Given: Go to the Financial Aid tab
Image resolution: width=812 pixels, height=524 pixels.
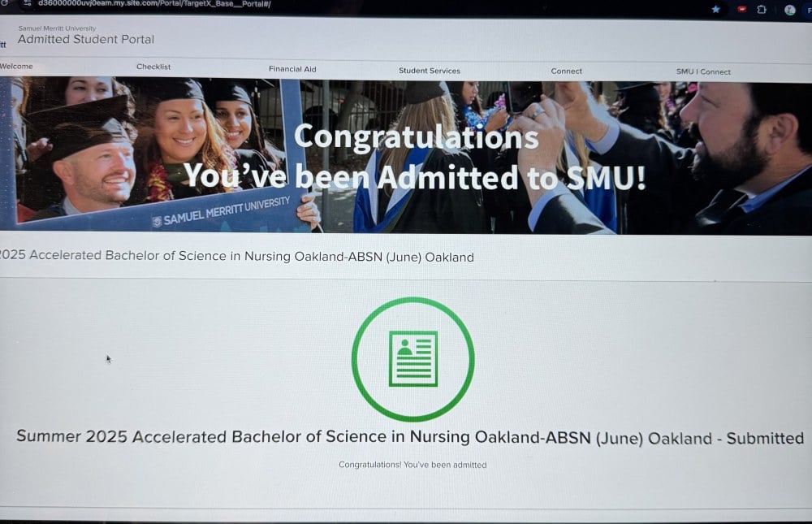Looking at the screenshot, I should (x=292, y=68).
